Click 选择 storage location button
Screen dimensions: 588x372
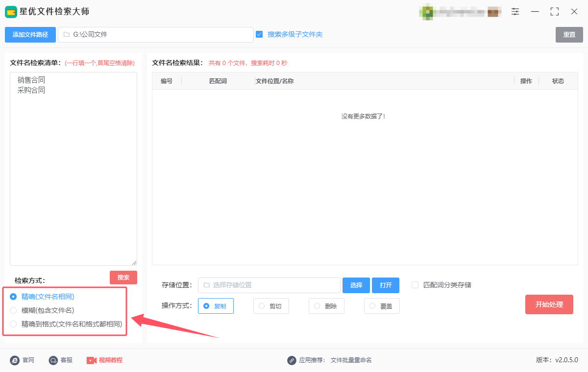tap(356, 285)
